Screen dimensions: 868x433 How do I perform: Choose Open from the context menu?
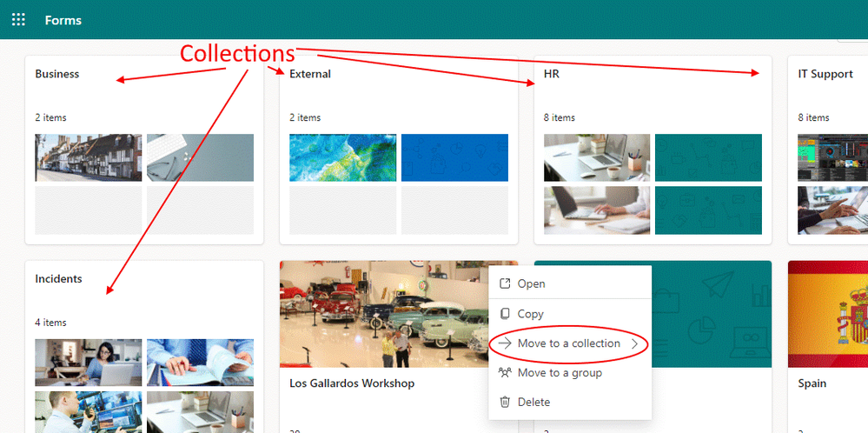[x=570, y=283]
